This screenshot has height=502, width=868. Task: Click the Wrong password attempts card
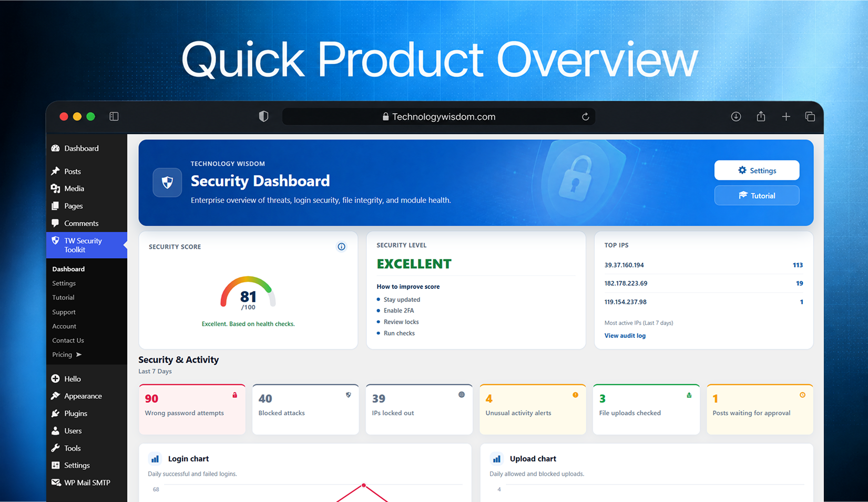point(192,409)
